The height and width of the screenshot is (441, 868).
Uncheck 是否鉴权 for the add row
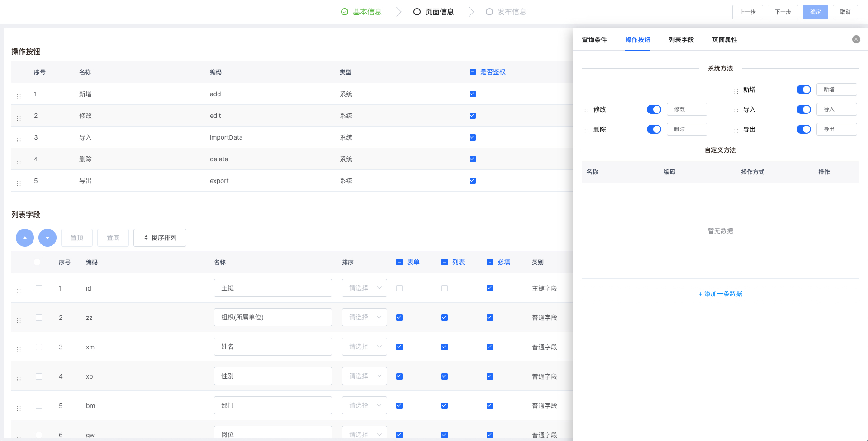point(473,94)
